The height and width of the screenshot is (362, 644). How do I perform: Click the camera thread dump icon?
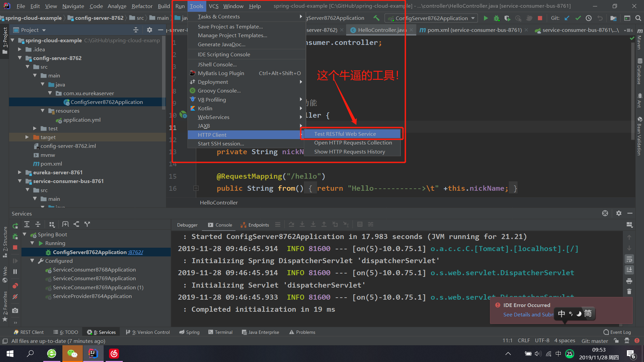pos(15,311)
